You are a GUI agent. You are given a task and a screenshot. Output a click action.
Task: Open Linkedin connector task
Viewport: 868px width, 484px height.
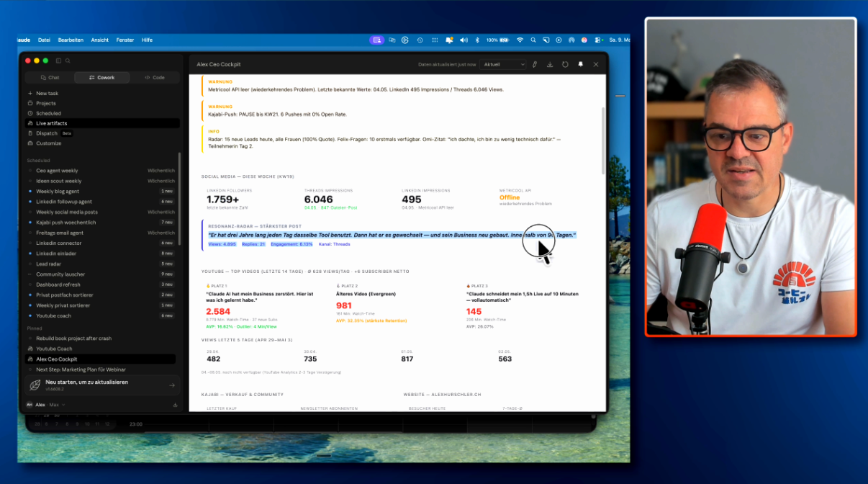tap(101, 243)
